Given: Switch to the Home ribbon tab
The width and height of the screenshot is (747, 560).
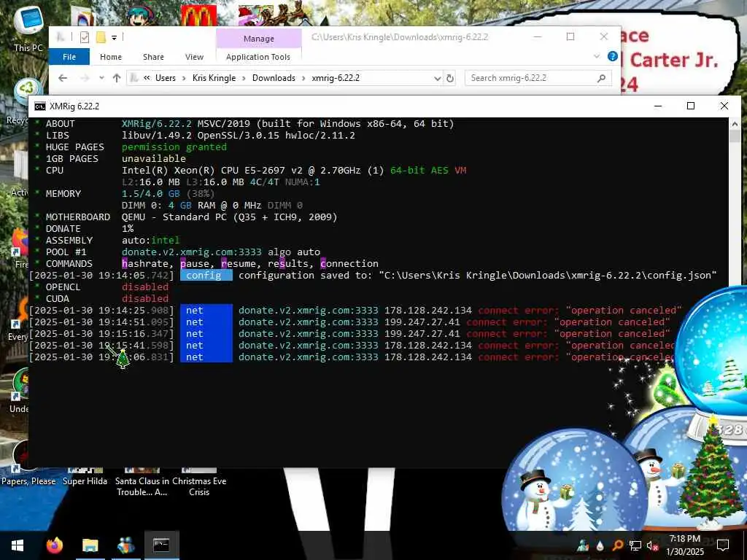Looking at the screenshot, I should (111, 57).
